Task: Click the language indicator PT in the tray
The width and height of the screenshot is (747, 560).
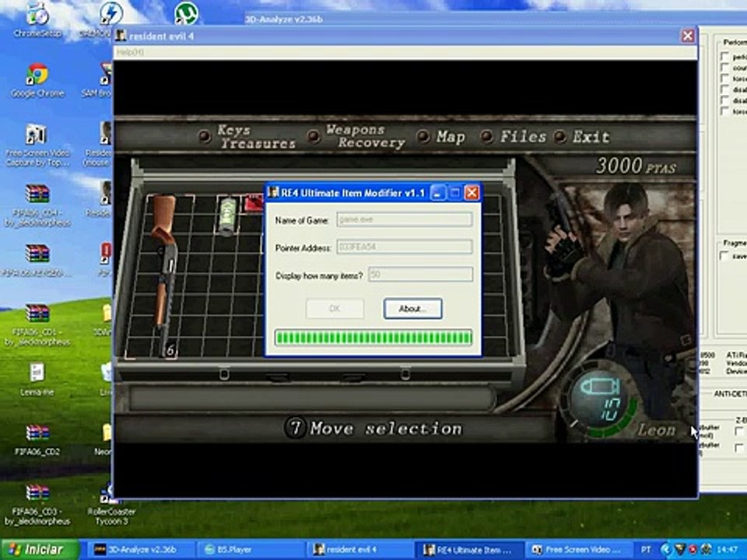Action: (647, 550)
